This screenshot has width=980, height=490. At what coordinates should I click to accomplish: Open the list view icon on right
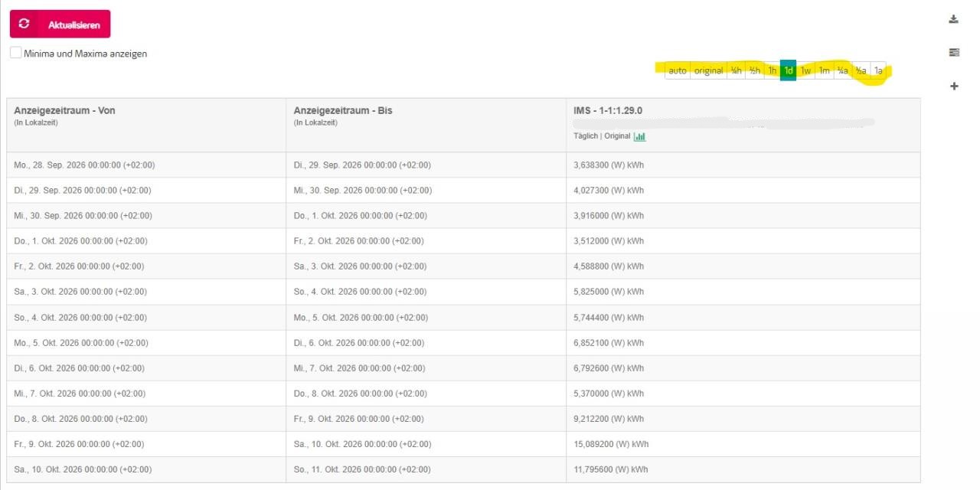953,52
